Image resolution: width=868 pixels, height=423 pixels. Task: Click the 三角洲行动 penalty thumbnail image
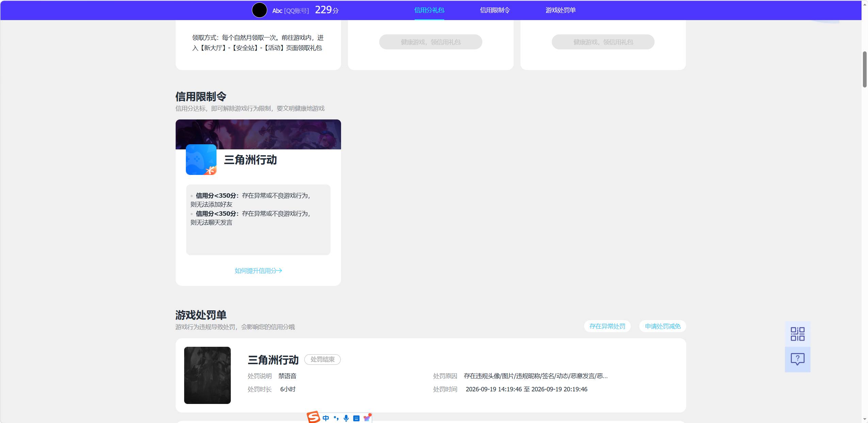(207, 375)
